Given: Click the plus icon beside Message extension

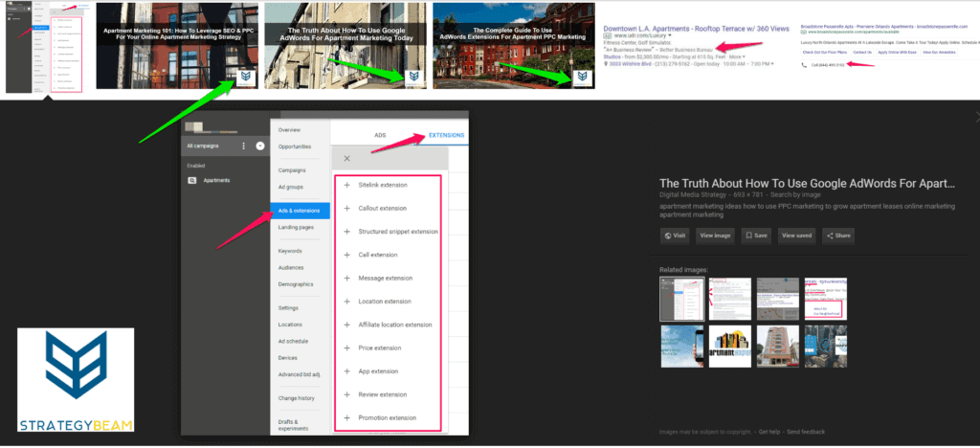Looking at the screenshot, I should point(346,278).
